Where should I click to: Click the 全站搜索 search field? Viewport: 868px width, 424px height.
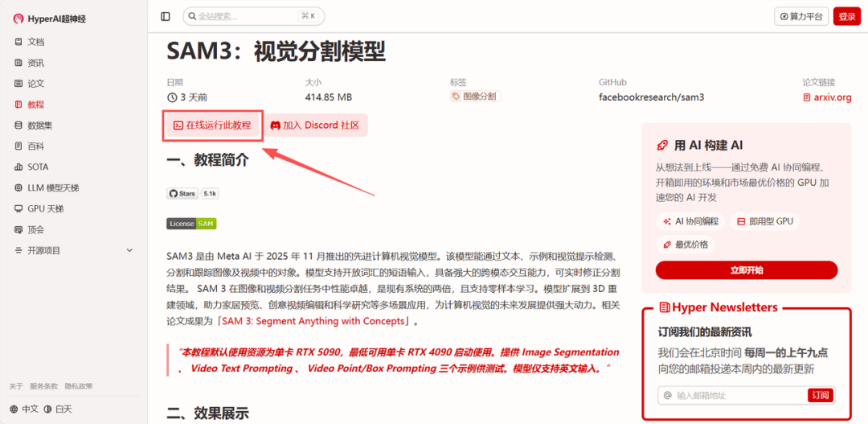tap(253, 17)
